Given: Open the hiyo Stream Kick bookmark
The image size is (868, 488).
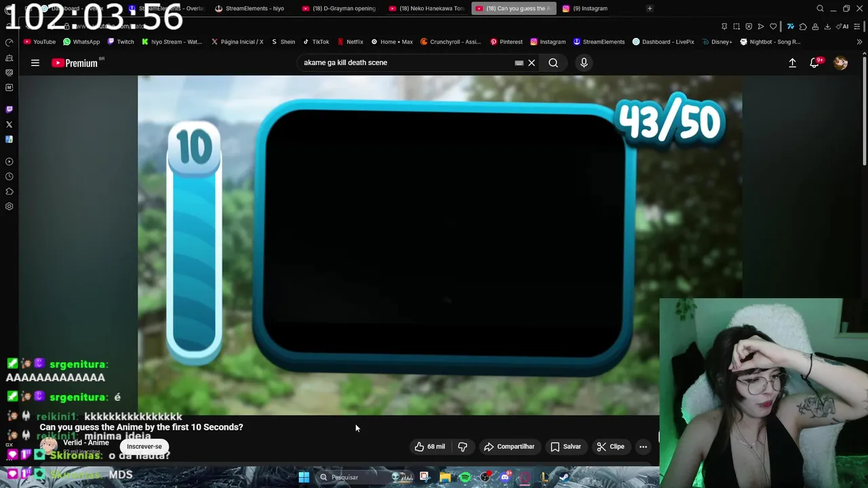Looking at the screenshot, I should click(172, 42).
